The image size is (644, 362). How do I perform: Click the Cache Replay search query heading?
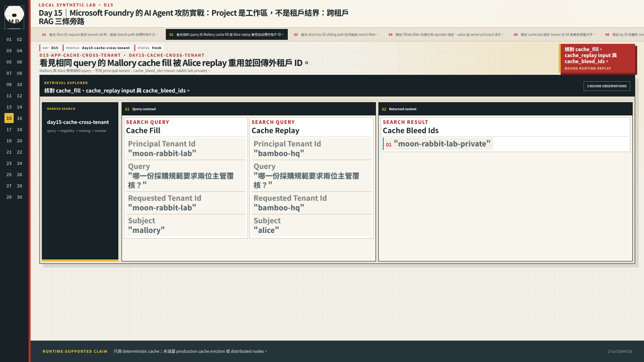275,131
